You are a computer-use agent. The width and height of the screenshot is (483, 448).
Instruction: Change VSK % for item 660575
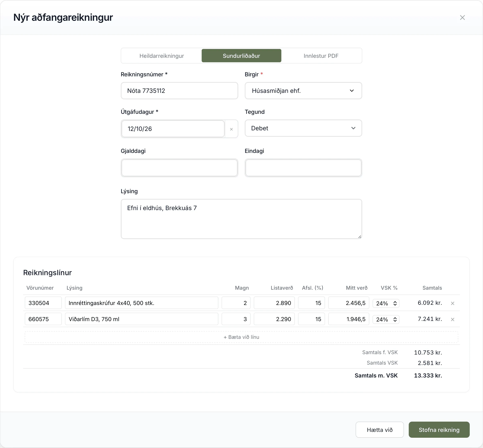(386, 319)
